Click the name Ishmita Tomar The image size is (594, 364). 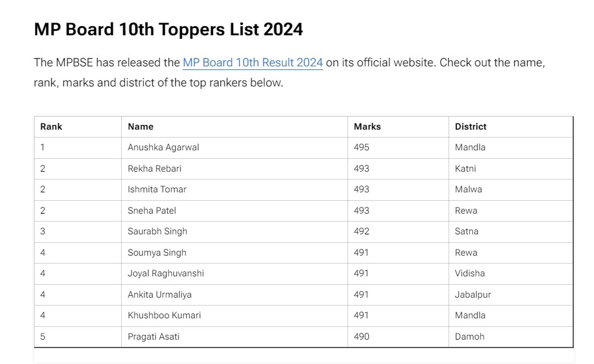(157, 189)
